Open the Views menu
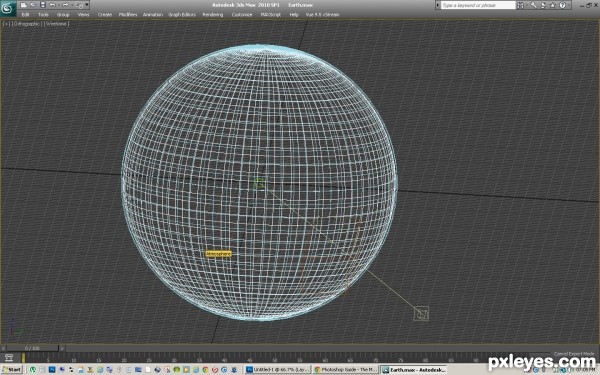Image resolution: width=600 pixels, height=375 pixels. (83, 15)
